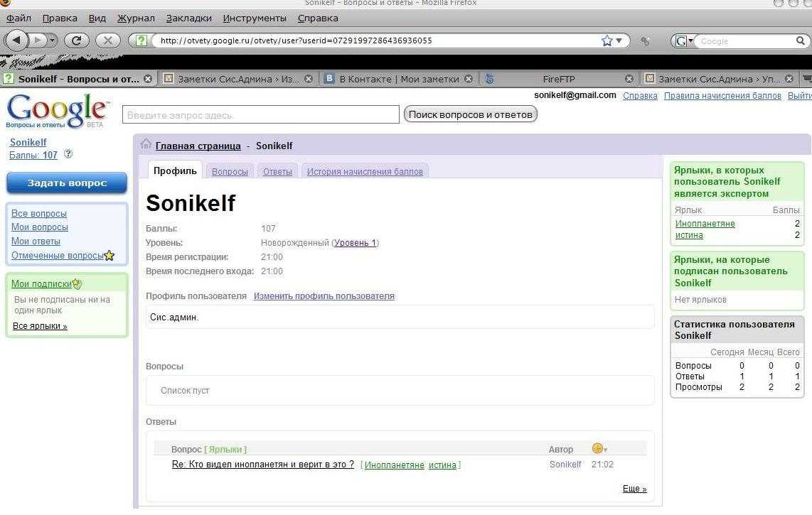This screenshot has width=812, height=515.
Task: Click the magnifier icon in the browser search box
Action: click(x=800, y=40)
